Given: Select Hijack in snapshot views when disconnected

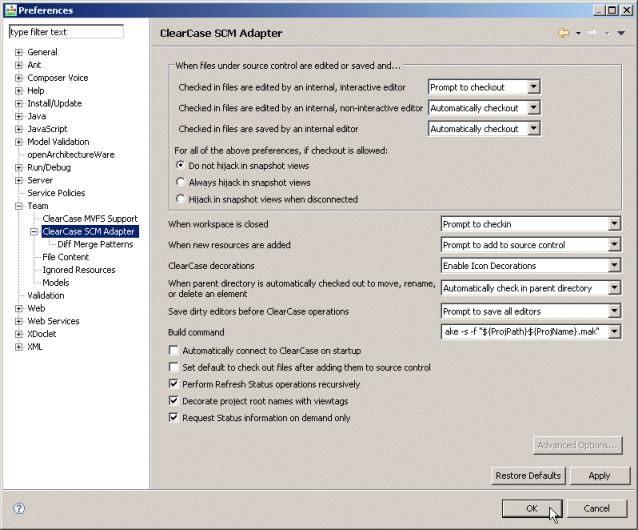Looking at the screenshot, I should tap(180, 198).
